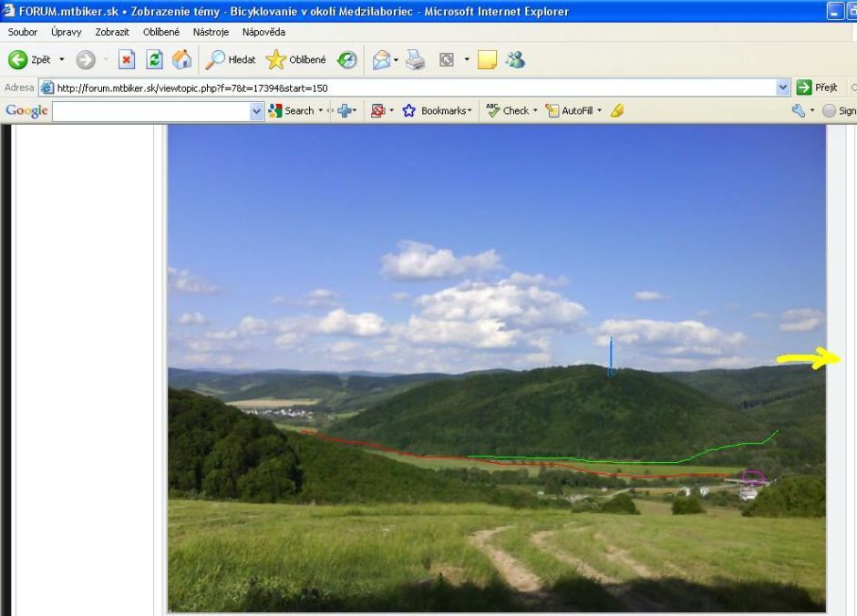Stop loading with the red X icon
Image resolution: width=857 pixels, height=616 pixels.
(x=127, y=60)
